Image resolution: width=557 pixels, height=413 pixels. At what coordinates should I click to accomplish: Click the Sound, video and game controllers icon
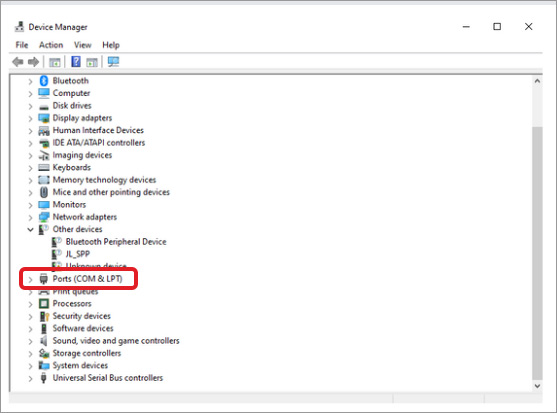click(44, 341)
